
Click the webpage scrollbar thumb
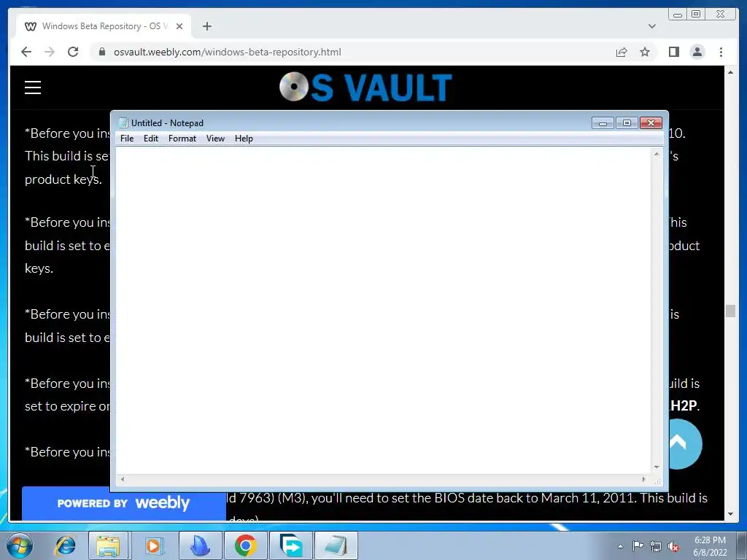(x=731, y=311)
